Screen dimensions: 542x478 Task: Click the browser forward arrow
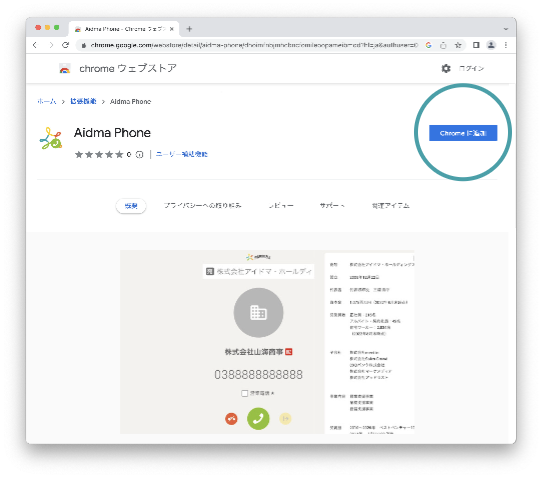pyautogui.click(x=51, y=45)
